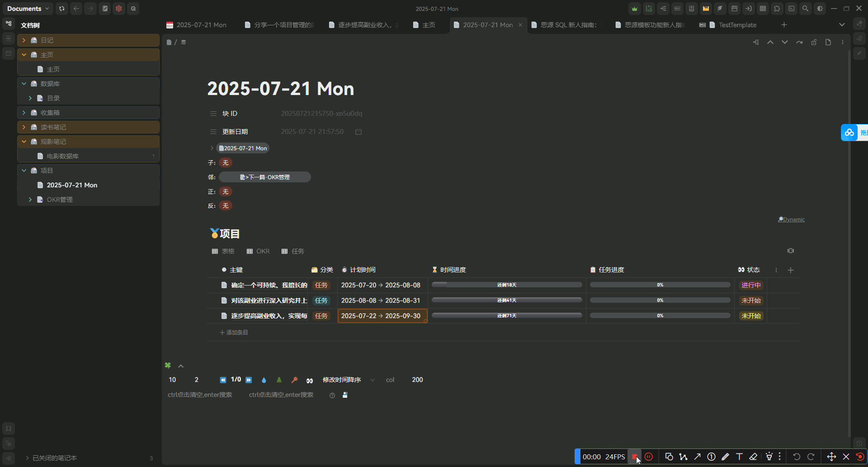Open the marketplace icon in top bar
The height and width of the screenshot is (467, 868).
735,9
